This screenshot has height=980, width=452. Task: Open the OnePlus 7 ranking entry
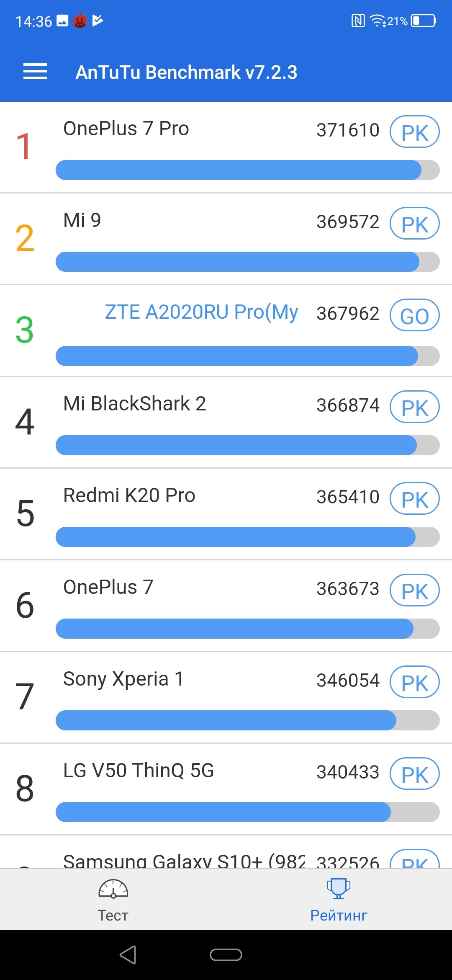pyautogui.click(x=108, y=587)
